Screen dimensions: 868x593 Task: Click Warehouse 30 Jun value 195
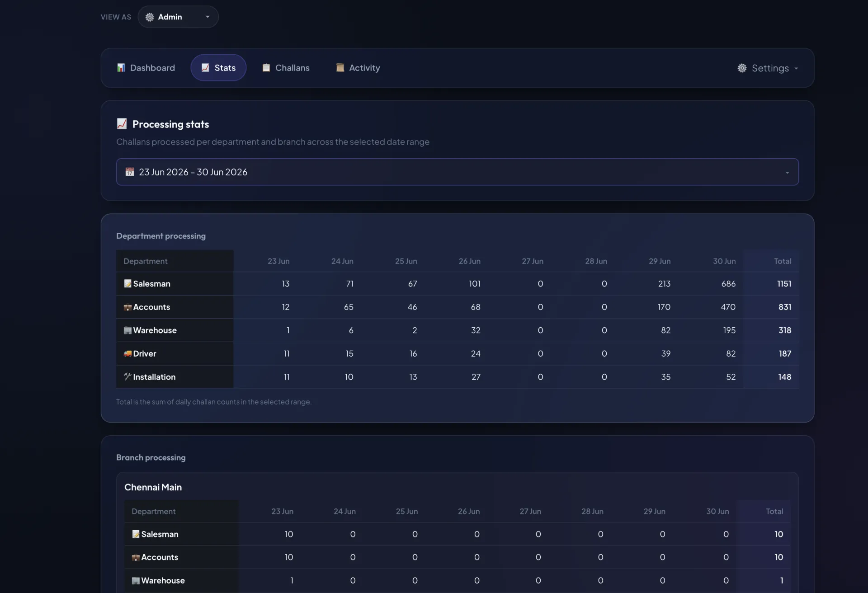(x=729, y=330)
